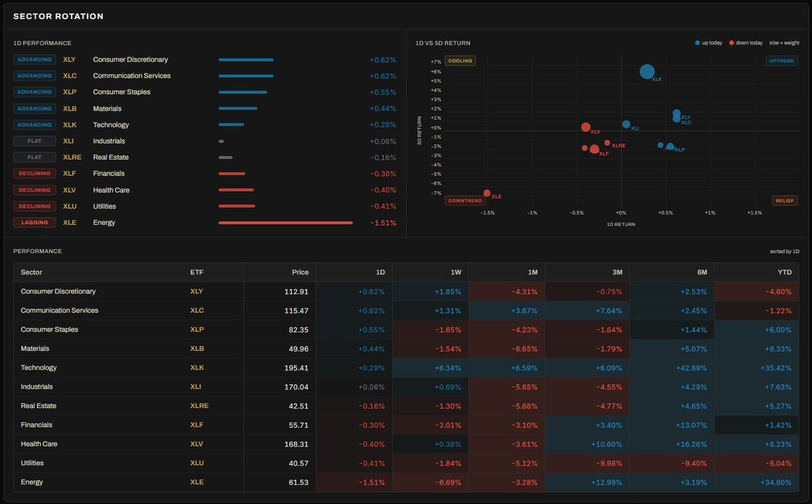Image resolution: width=812 pixels, height=504 pixels.
Task: Click the Materials performance bar
Action: coord(238,108)
